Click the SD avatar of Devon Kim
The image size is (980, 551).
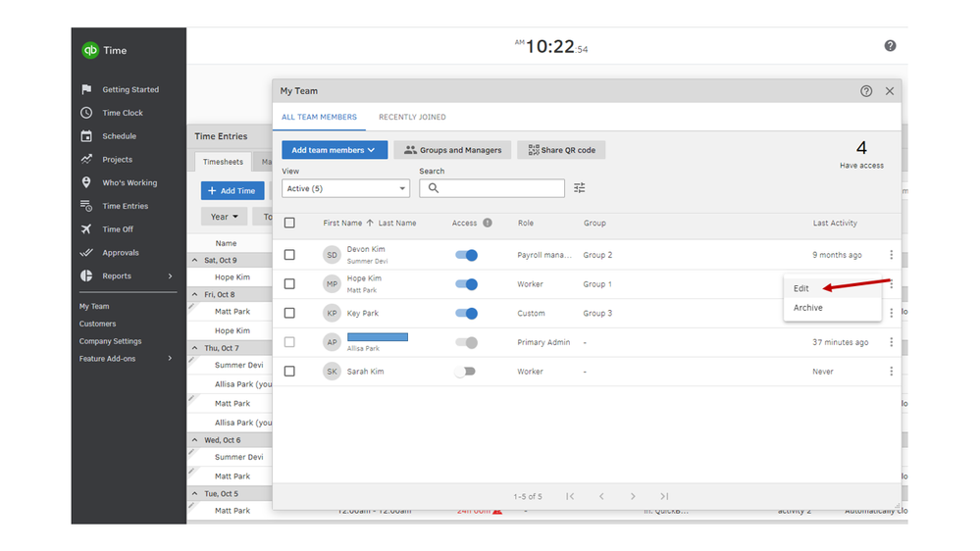point(332,255)
